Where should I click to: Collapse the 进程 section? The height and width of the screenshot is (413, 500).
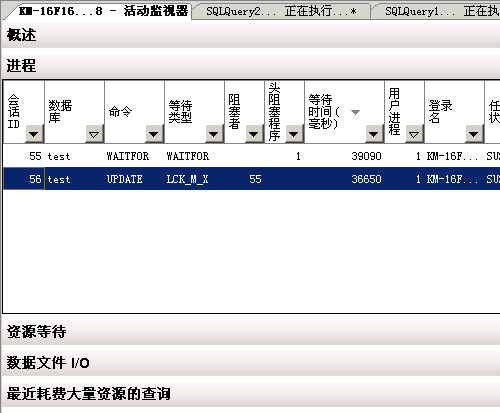pyautogui.click(x=251, y=65)
